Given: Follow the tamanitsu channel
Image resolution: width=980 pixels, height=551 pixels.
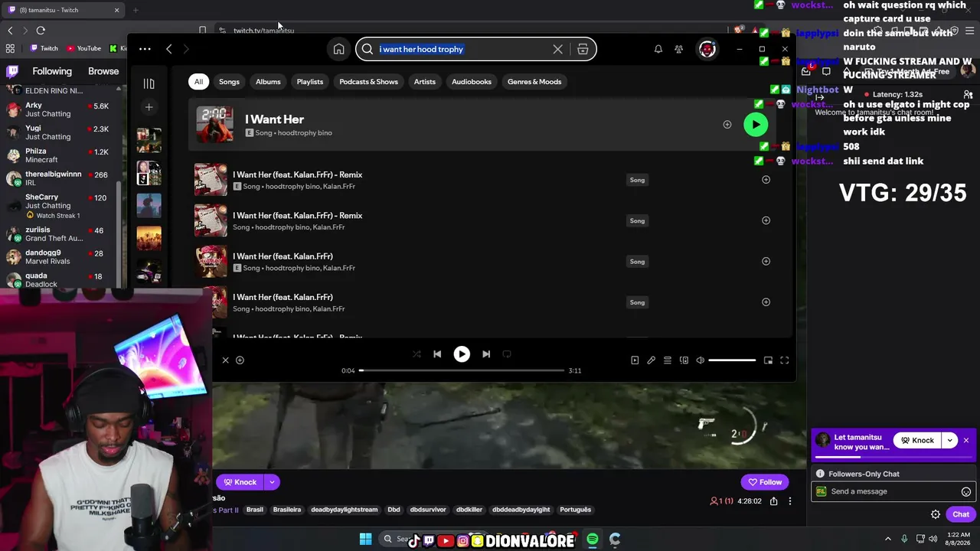Looking at the screenshot, I should coord(765,482).
